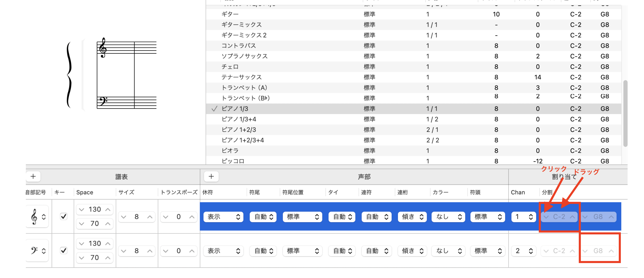Open the カラー dropdown showing なし in the second row
644x278 pixels.
pyautogui.click(x=448, y=251)
